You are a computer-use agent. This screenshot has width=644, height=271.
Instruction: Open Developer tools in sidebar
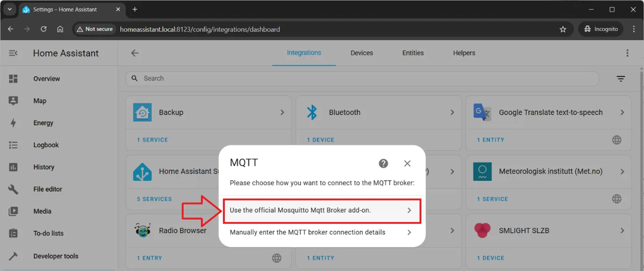coord(56,256)
